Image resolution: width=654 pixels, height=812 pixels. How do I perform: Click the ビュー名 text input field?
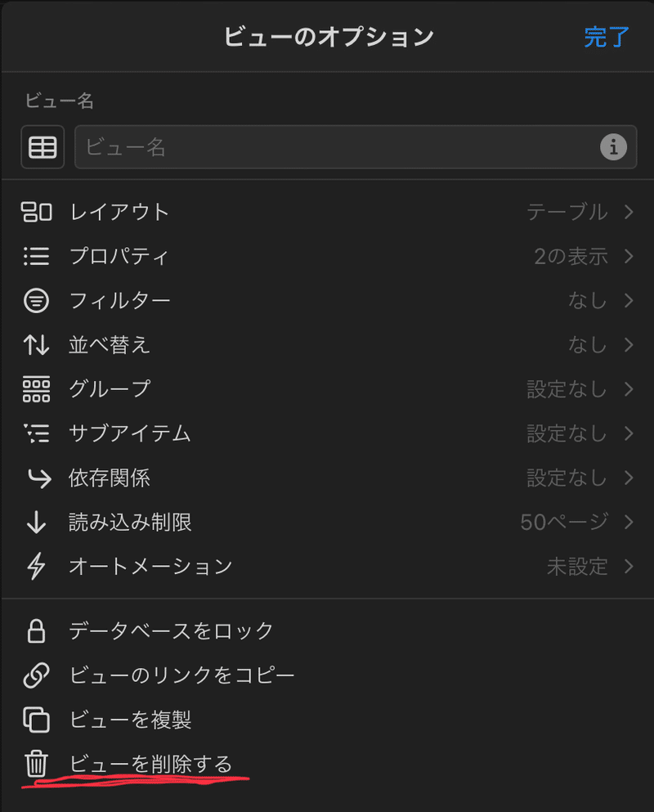pos(356,147)
